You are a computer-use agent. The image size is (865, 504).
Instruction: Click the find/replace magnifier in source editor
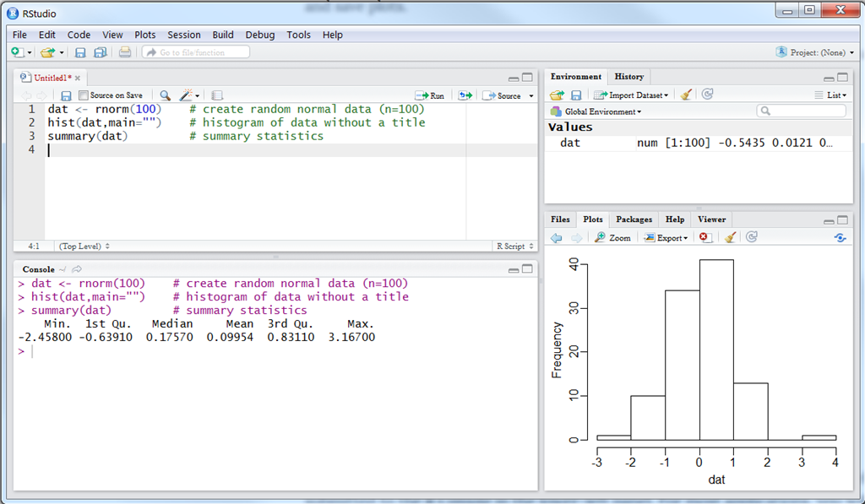click(x=165, y=95)
